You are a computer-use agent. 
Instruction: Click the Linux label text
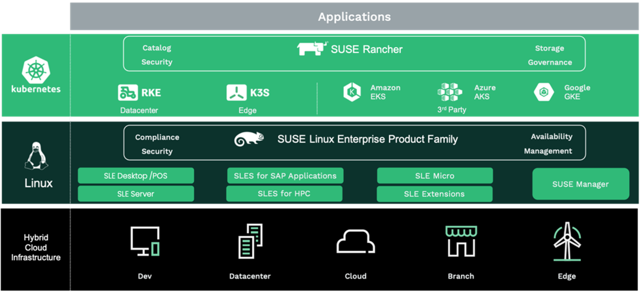(x=39, y=183)
